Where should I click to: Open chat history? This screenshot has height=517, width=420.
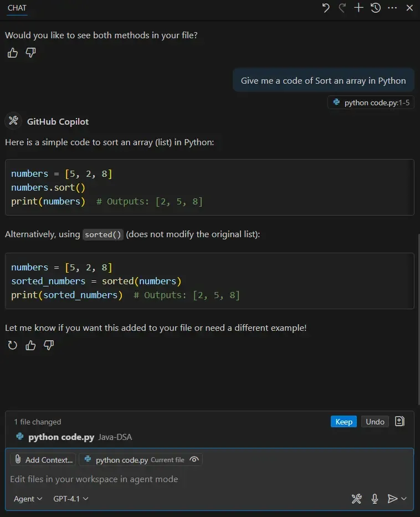click(376, 8)
